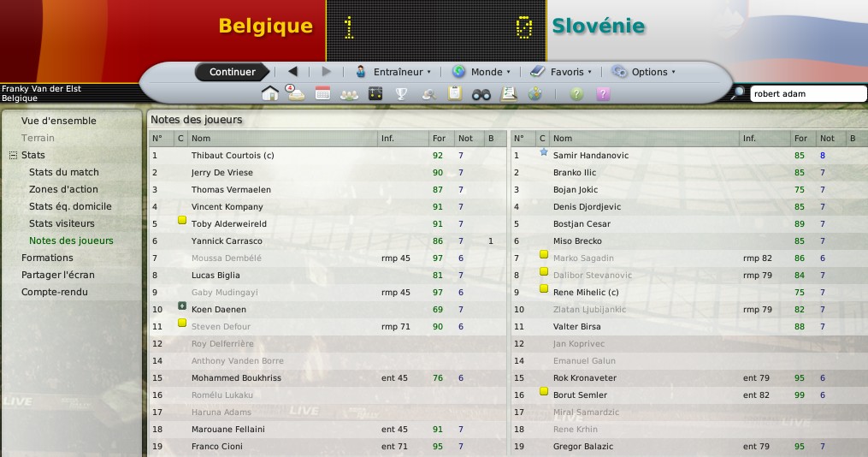Open the Favoris dropdown menu
Screen dimensions: 868x457
click(x=560, y=72)
